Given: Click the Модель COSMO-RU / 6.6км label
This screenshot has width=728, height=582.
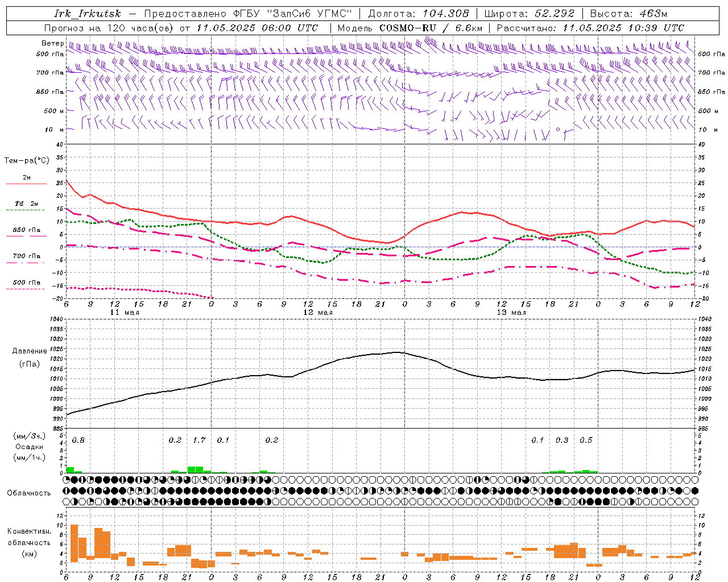Looking at the screenshot, I should tap(410, 28).
